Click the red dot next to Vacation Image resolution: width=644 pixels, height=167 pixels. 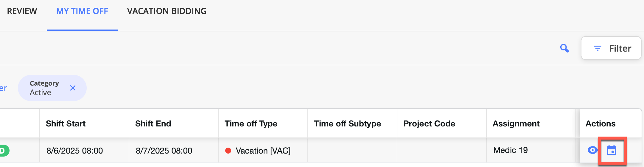click(x=228, y=151)
